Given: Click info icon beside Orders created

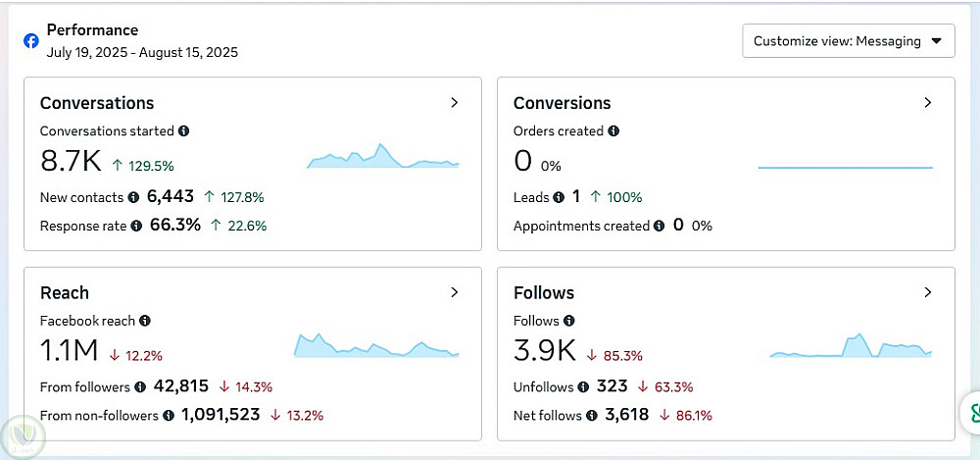Looking at the screenshot, I should click(613, 130).
